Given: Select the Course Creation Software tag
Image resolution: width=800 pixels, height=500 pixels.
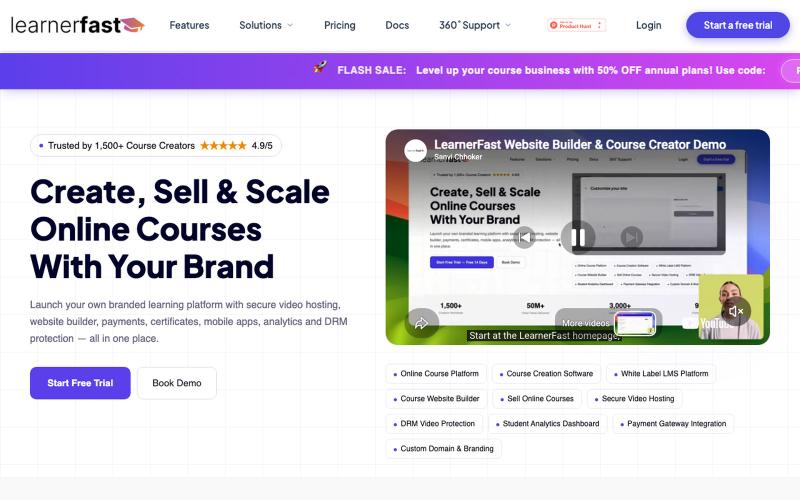Looking at the screenshot, I should (x=546, y=374).
